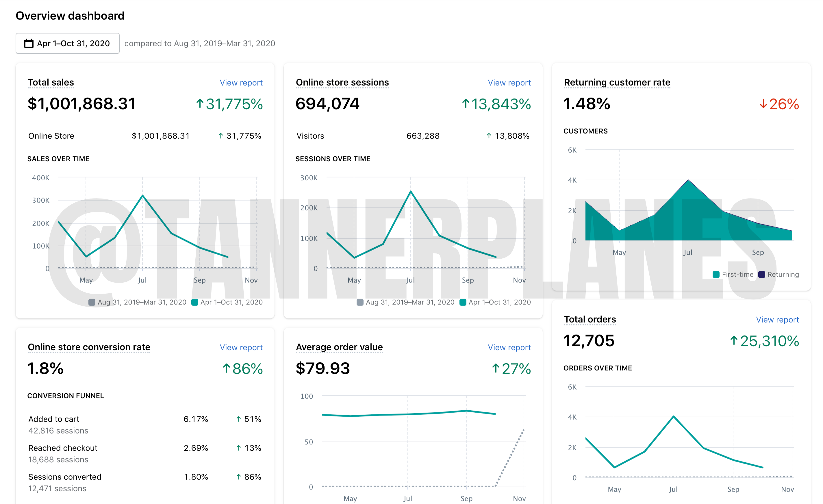Click the red 26% decrease indicator
This screenshot has height=504, width=823.
click(x=779, y=104)
